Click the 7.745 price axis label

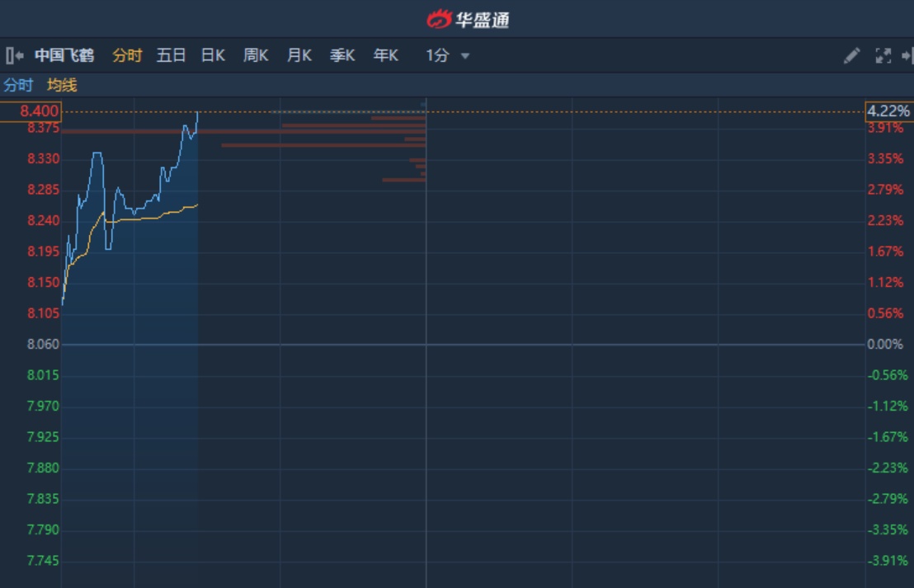point(43,561)
